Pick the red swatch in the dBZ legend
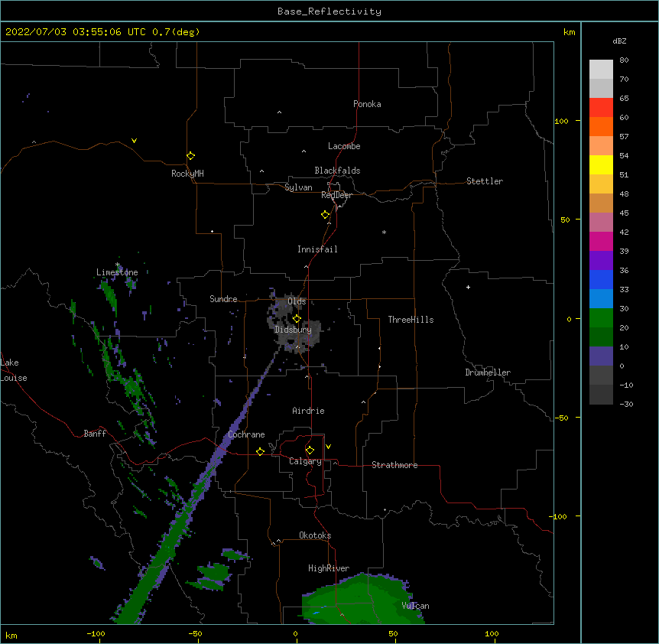 pyautogui.click(x=601, y=108)
